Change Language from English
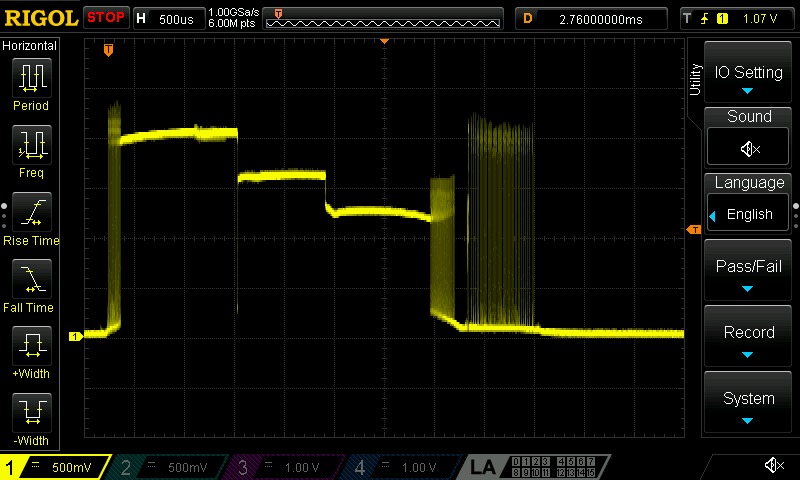Viewport: 800px width, 480px height. tap(748, 214)
